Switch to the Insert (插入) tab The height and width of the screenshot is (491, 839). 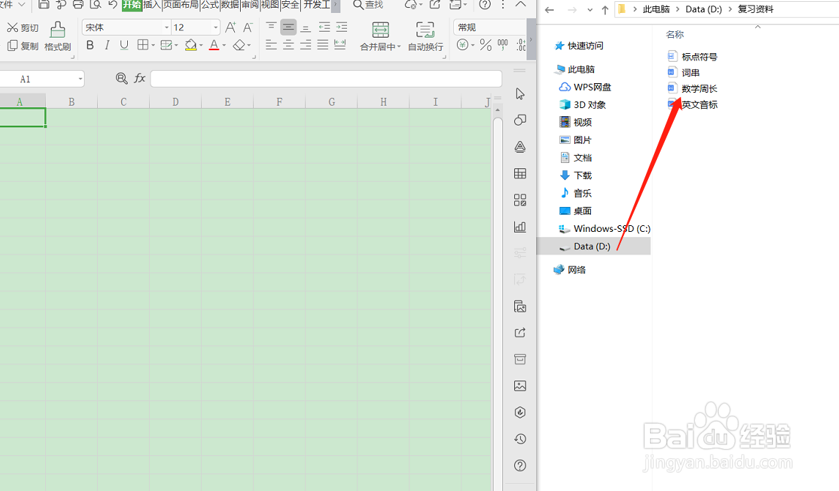click(152, 5)
